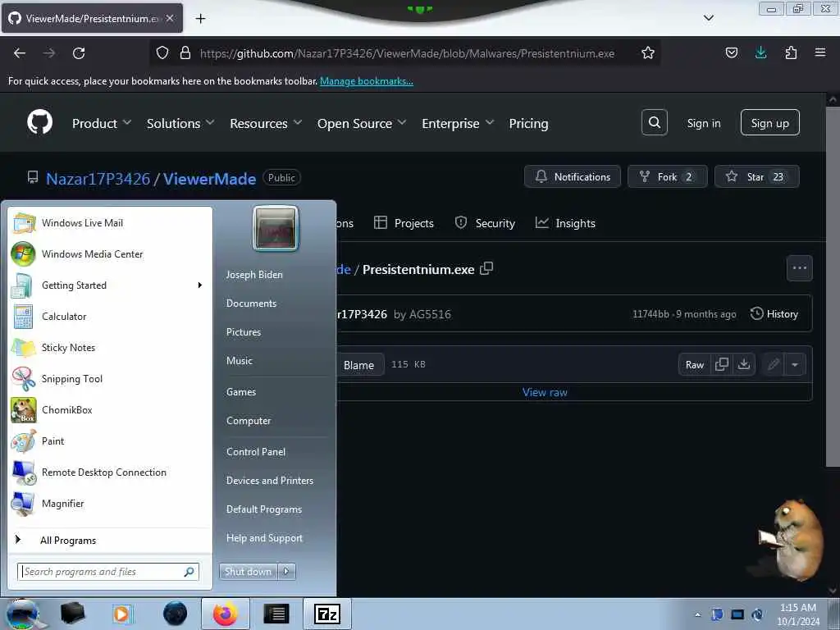Open the Security tab
Viewport: 840px width, 630px height.
pyautogui.click(x=484, y=223)
